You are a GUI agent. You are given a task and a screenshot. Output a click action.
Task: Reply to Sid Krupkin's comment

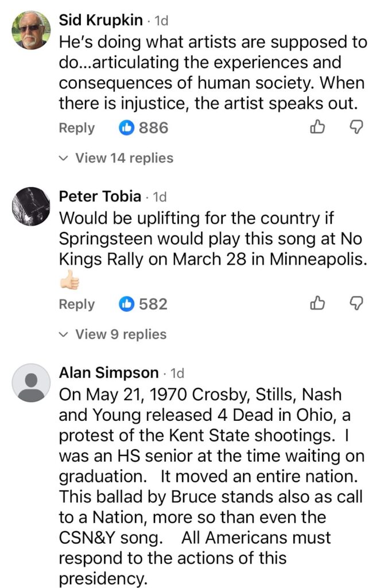(76, 127)
